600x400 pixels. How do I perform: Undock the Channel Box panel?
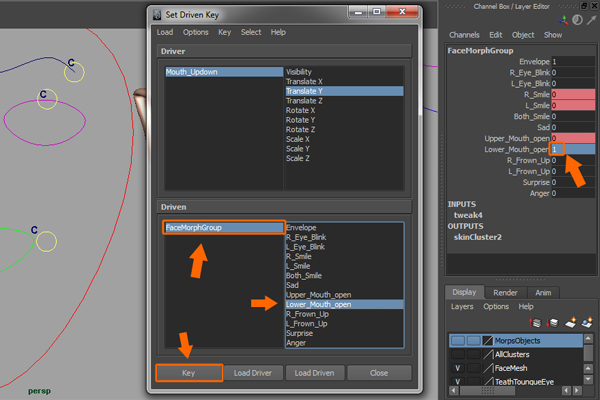[x=584, y=6]
